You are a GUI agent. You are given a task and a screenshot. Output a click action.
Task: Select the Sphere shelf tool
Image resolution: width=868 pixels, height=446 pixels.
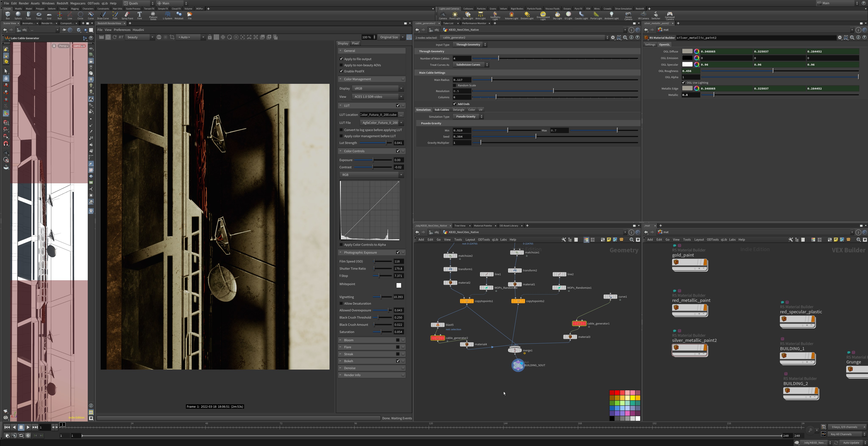pos(18,15)
